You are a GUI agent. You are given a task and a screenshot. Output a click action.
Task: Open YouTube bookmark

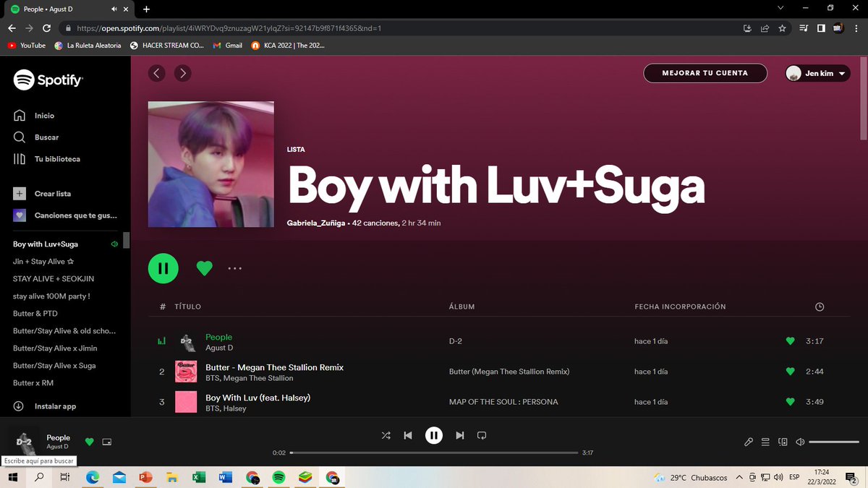pyautogui.click(x=27, y=45)
